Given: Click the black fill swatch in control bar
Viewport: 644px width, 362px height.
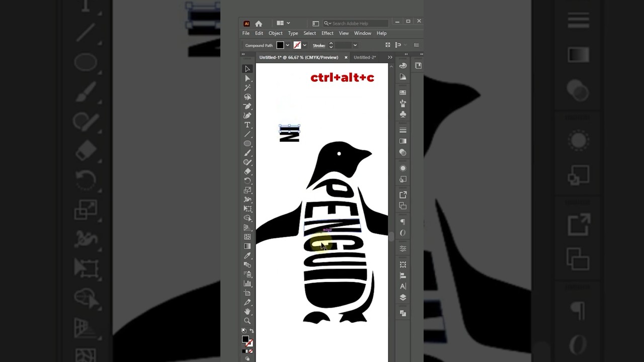Looking at the screenshot, I should [x=280, y=45].
